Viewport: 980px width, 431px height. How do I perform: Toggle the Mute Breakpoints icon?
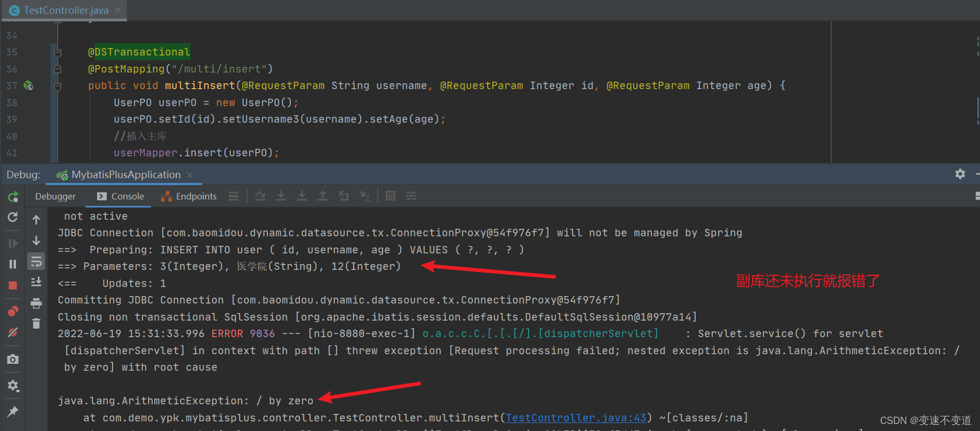coord(13,332)
